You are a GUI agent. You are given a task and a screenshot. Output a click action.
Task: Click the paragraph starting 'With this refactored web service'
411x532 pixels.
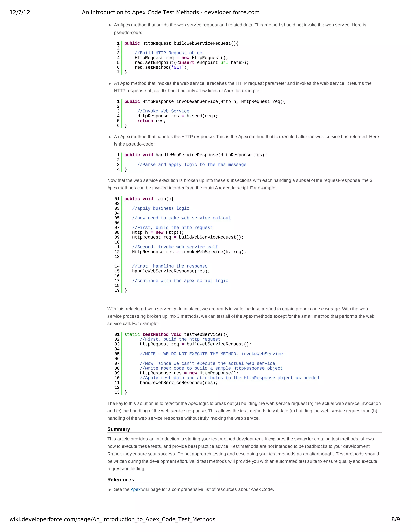241,316
